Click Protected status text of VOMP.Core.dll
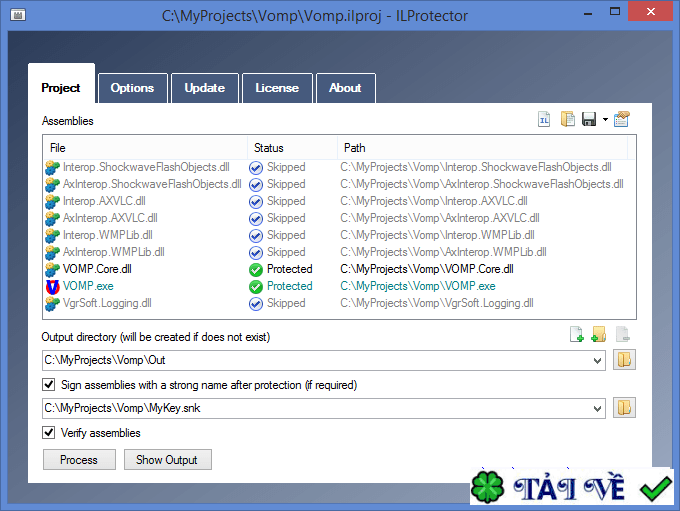This screenshot has height=511, width=680. pyautogui.click(x=290, y=269)
